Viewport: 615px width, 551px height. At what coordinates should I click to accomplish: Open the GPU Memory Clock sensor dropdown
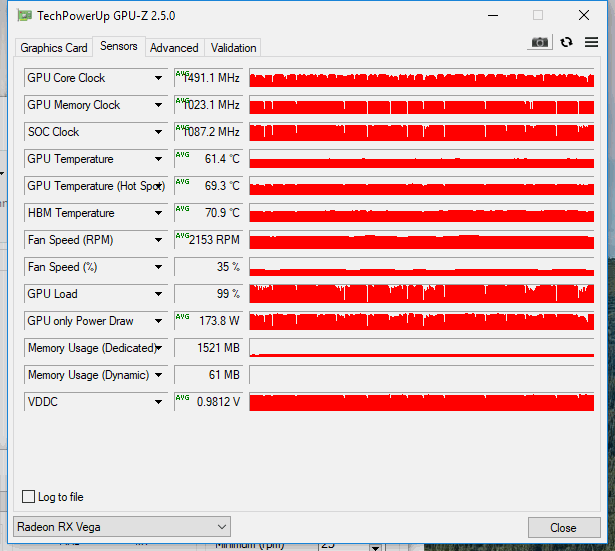tap(158, 105)
